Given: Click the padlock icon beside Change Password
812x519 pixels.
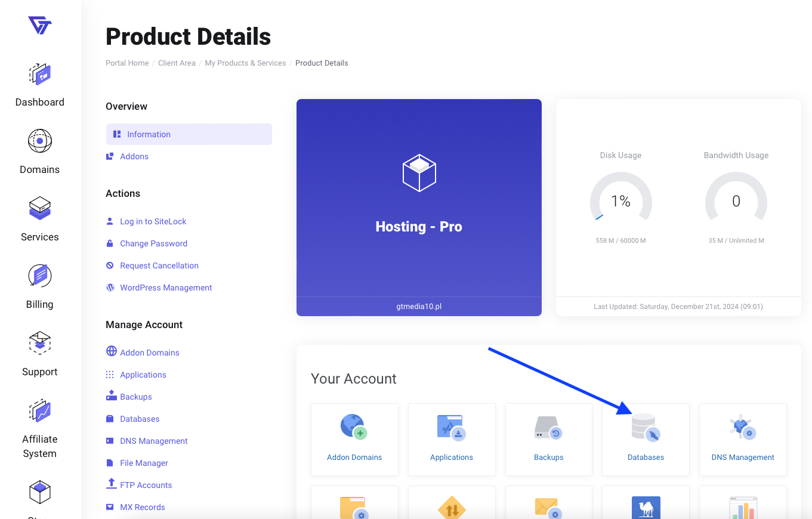Looking at the screenshot, I should pyautogui.click(x=110, y=243).
